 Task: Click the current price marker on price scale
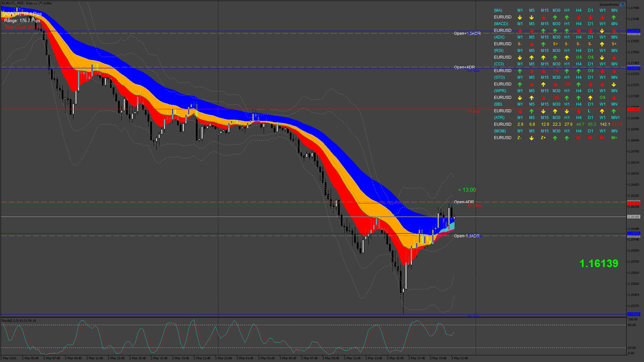(x=634, y=217)
